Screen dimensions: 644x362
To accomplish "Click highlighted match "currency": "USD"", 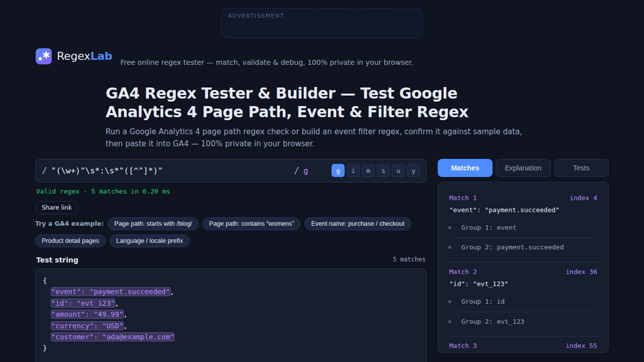I will click(87, 326).
